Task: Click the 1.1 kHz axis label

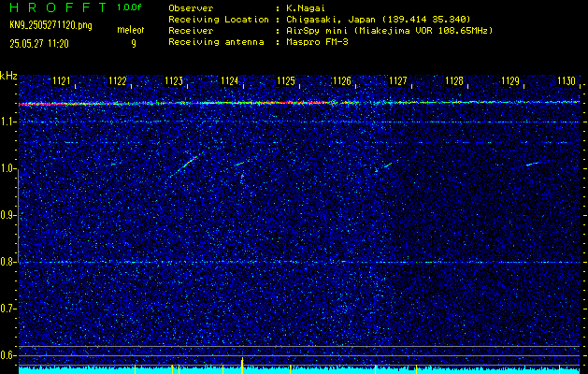Action: click(x=7, y=122)
